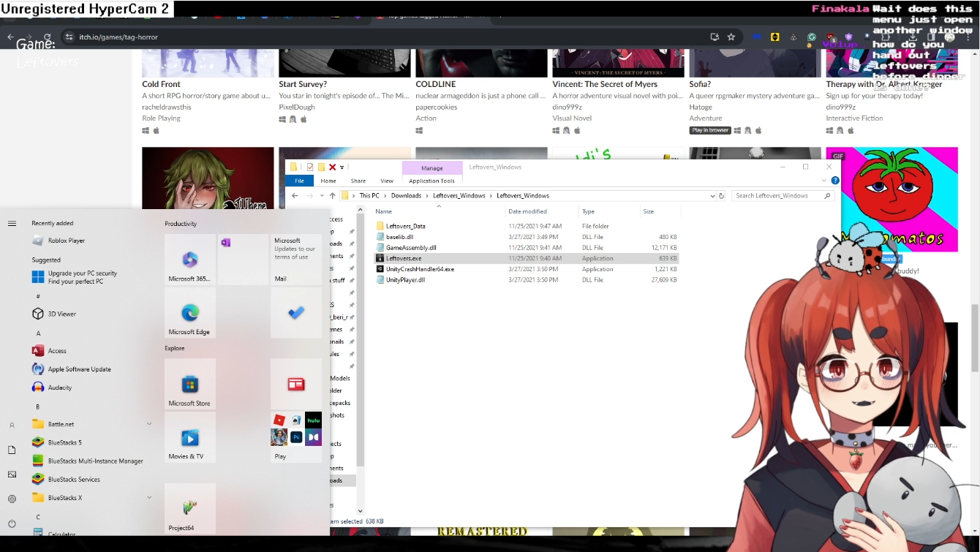Open the Hulu icon in Play folder
The width and height of the screenshot is (980, 552).
(314, 420)
